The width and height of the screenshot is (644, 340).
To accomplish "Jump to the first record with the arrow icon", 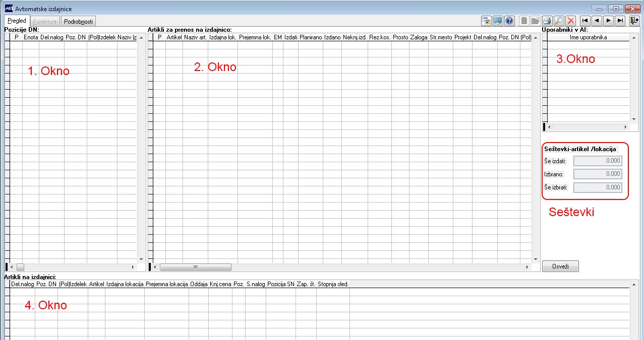I will pyautogui.click(x=585, y=21).
